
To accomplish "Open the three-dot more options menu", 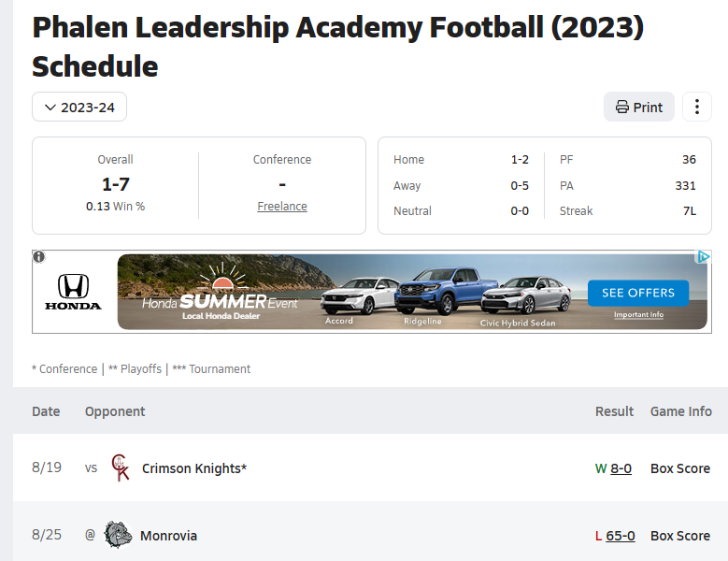I will (x=697, y=107).
